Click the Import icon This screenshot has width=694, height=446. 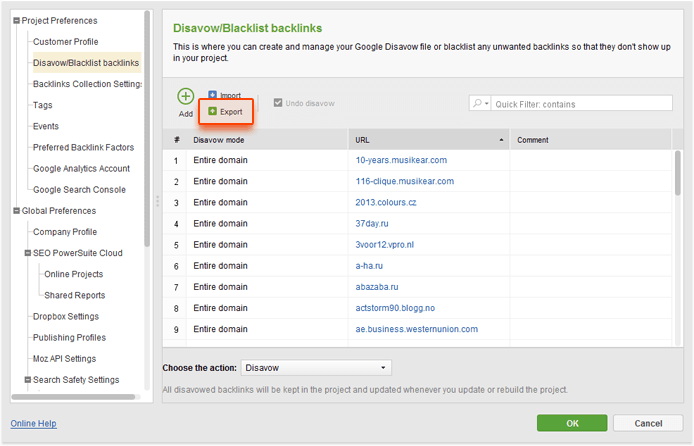click(x=213, y=95)
